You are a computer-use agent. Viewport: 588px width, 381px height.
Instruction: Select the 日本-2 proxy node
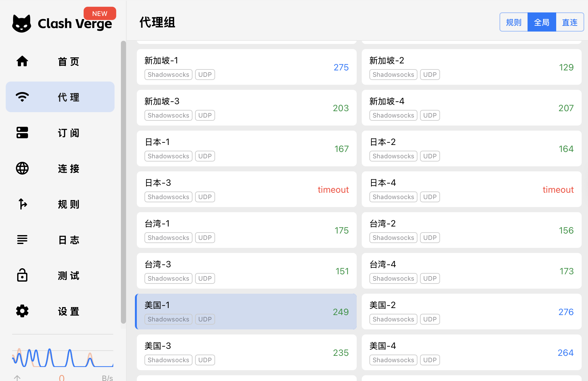pyautogui.click(x=471, y=148)
